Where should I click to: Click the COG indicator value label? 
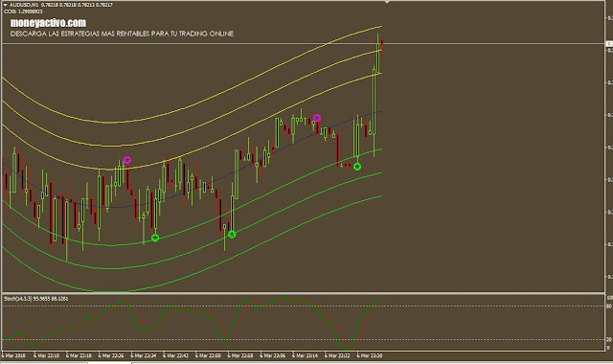[x=23, y=11]
